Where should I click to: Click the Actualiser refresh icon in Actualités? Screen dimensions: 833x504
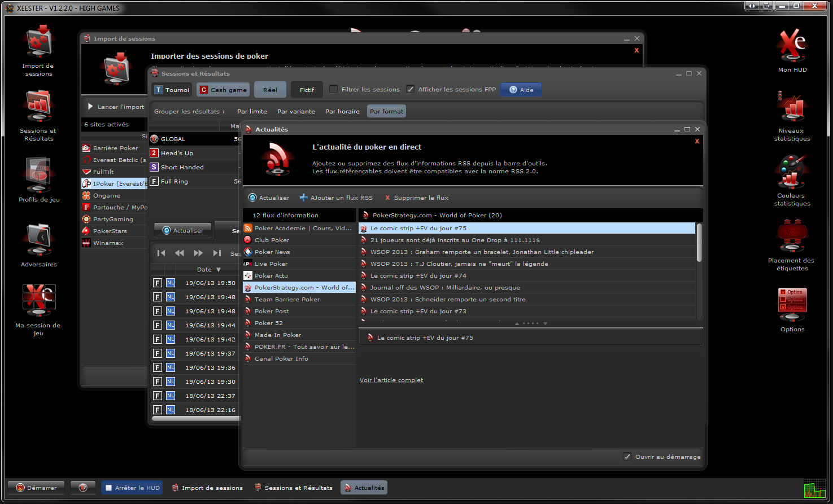click(x=252, y=198)
